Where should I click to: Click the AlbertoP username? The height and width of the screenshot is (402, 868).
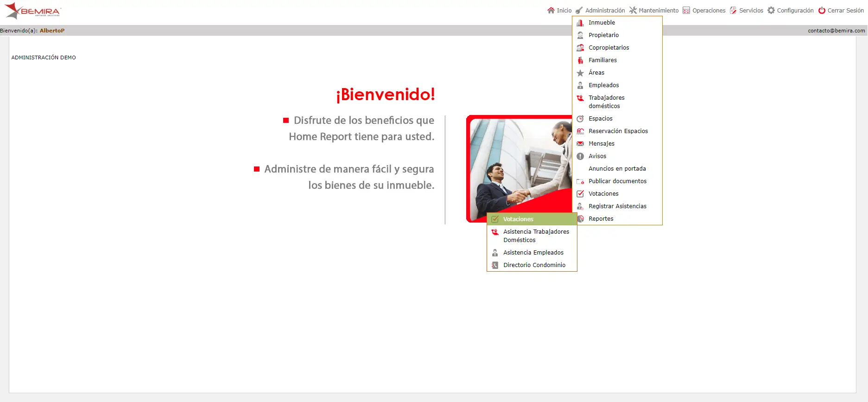[x=52, y=31]
